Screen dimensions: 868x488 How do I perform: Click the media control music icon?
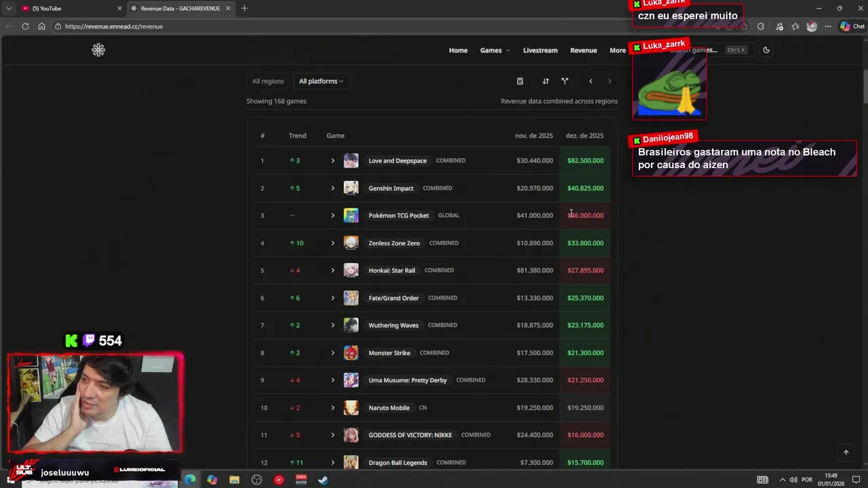778,26
